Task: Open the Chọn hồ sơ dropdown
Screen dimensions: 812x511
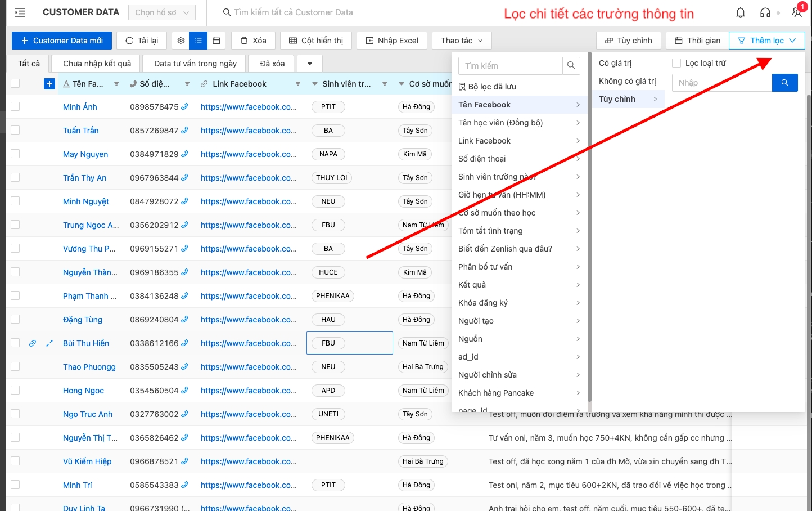Action: [x=161, y=12]
